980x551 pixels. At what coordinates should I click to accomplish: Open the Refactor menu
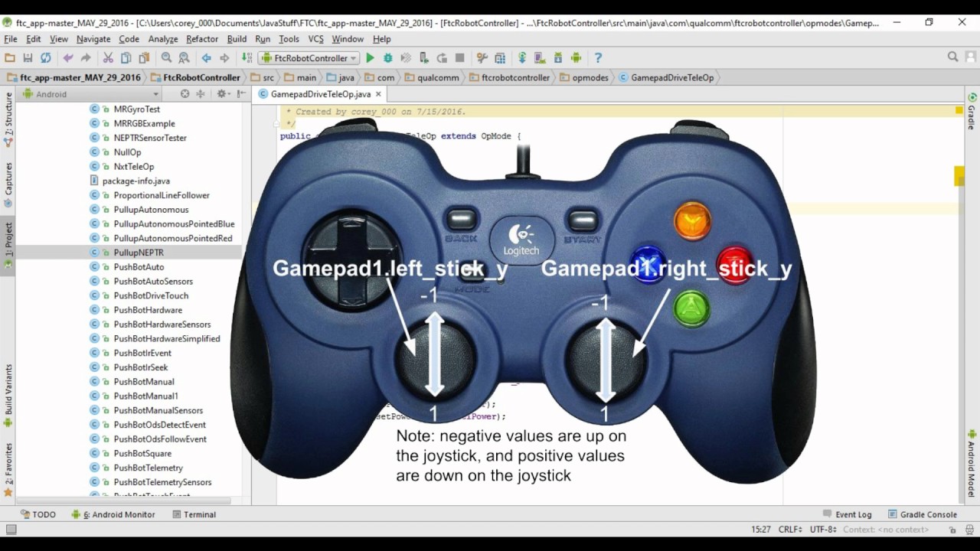click(202, 39)
